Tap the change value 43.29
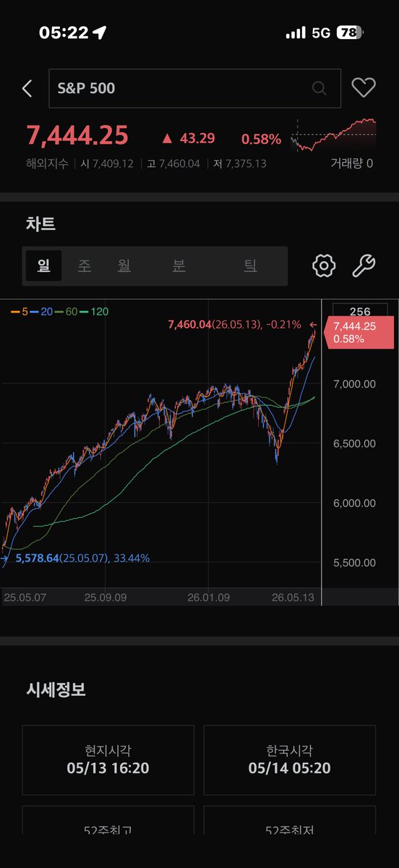 (188, 137)
